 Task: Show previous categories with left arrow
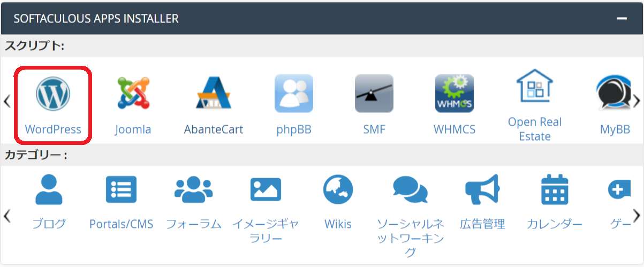point(7,216)
